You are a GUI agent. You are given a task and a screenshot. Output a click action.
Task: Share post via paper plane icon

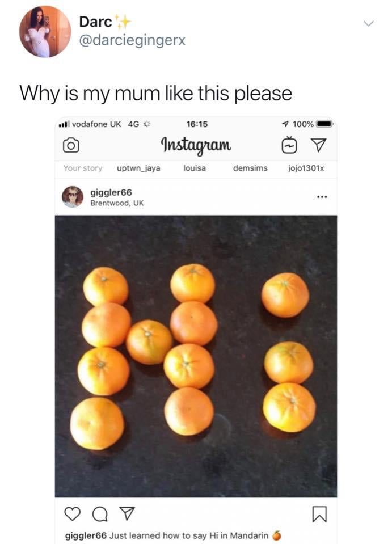point(127,513)
